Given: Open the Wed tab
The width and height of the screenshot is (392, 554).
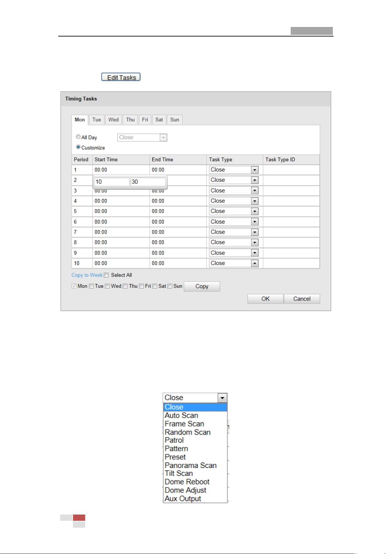Looking at the screenshot, I should (113, 120).
